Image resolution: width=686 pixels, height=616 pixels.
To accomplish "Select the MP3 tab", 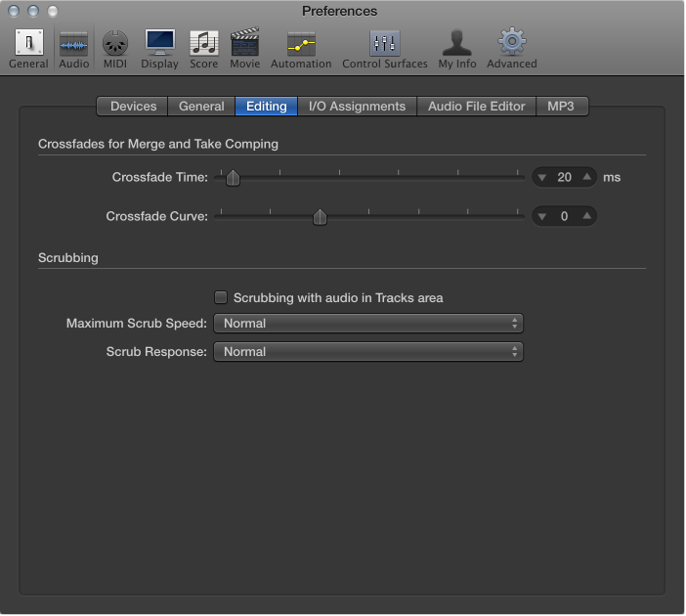I will point(561,107).
